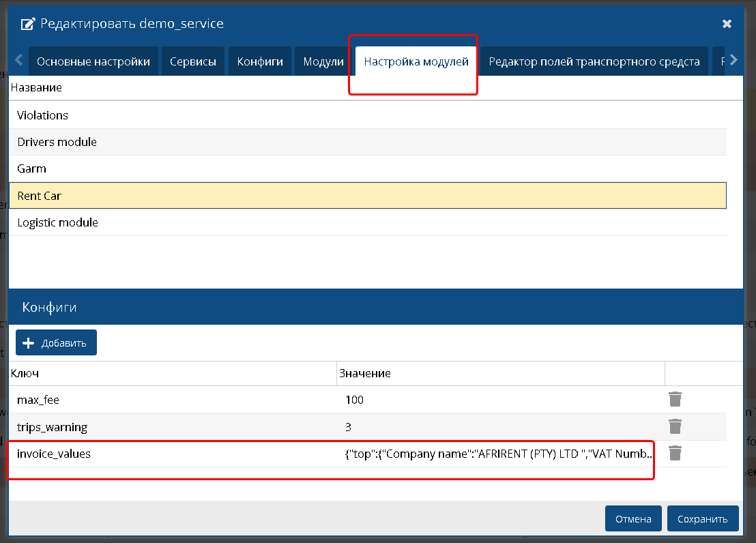This screenshot has height=543, width=756.
Task: Close the demo_service edit dialog
Action: [727, 24]
